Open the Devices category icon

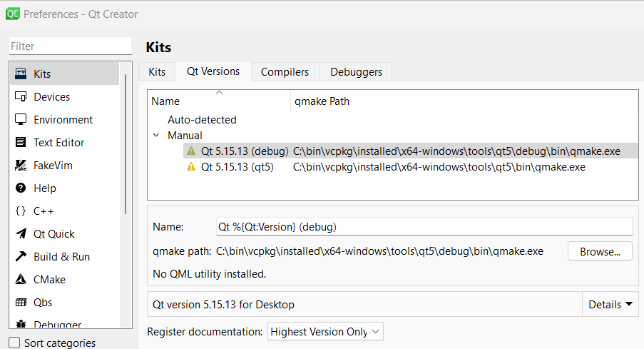[x=21, y=97]
